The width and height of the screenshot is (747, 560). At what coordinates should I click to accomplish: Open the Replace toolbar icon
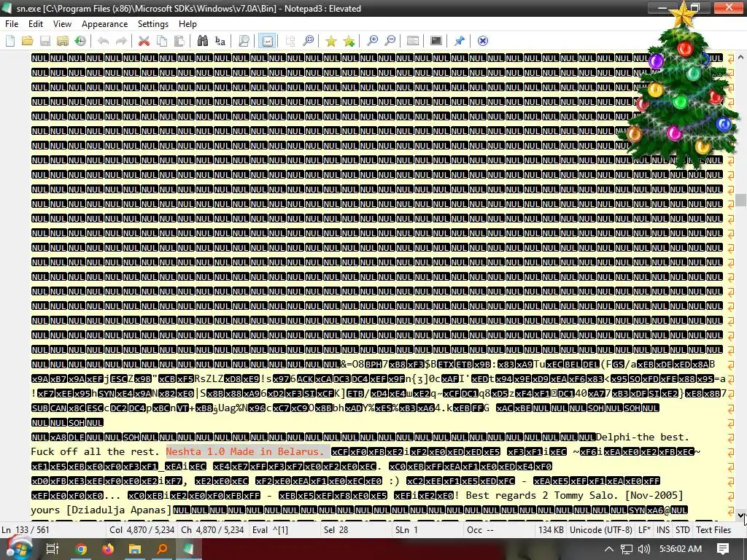220,41
